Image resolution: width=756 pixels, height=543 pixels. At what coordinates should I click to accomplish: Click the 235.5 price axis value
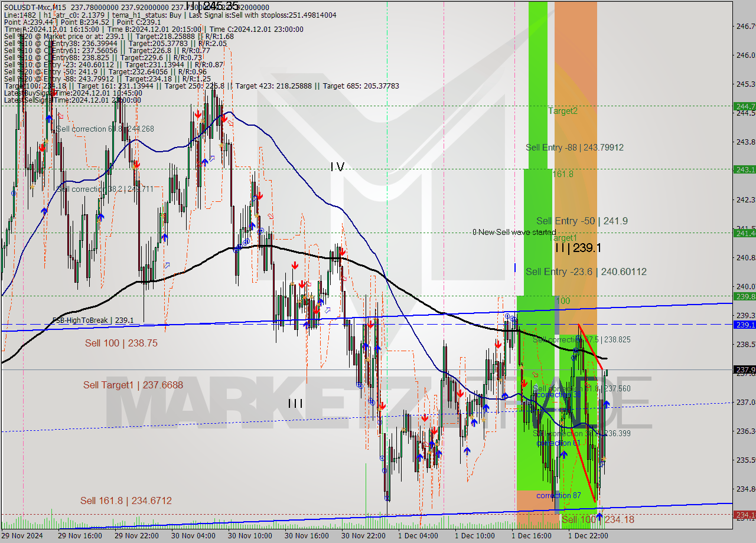[x=745, y=460]
